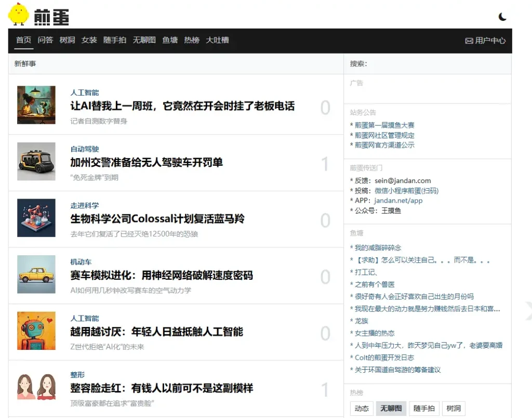
Task: Select 动态 hot list tab
Action: 362,409
